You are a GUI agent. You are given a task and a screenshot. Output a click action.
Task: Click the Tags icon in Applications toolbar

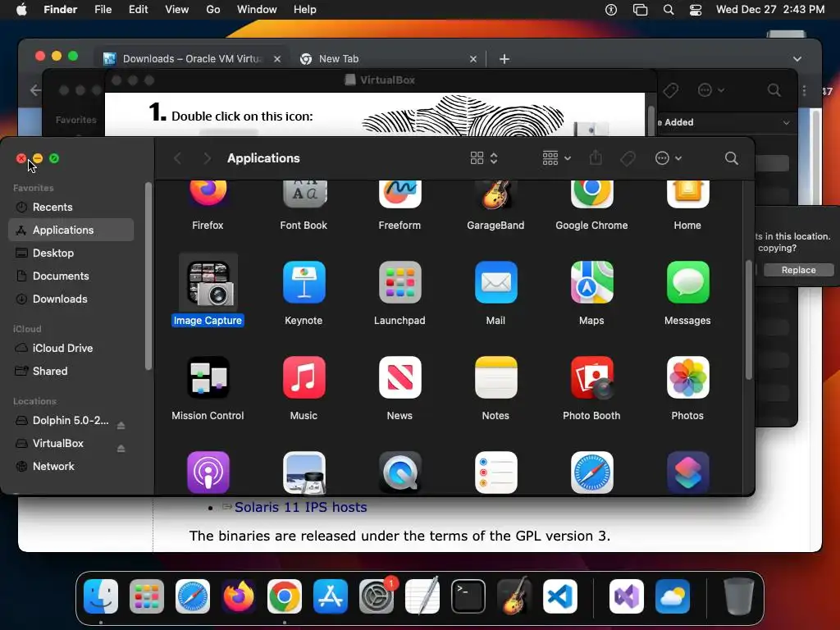628,158
